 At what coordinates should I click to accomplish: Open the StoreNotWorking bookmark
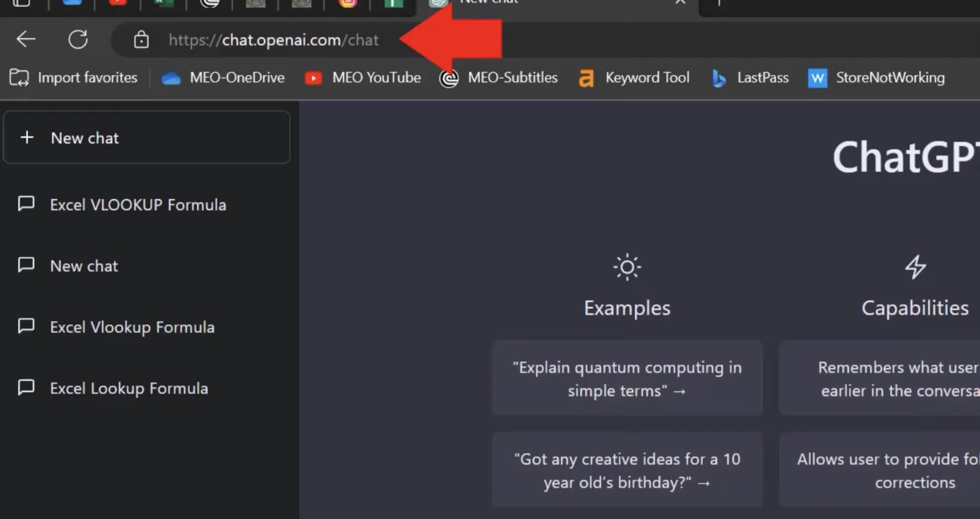876,78
